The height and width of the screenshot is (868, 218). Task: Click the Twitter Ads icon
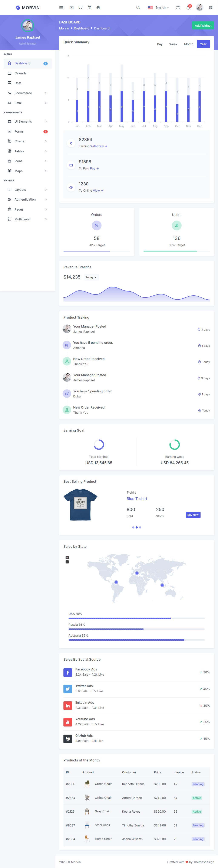68,689
